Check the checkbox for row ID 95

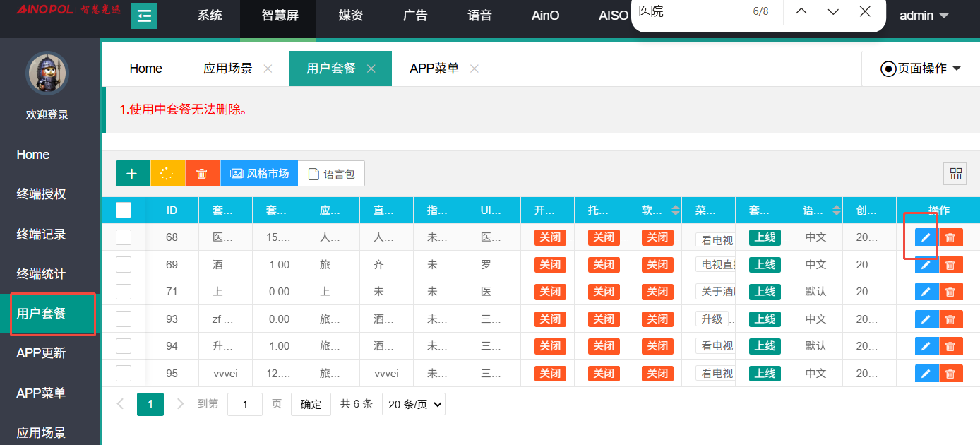click(124, 374)
